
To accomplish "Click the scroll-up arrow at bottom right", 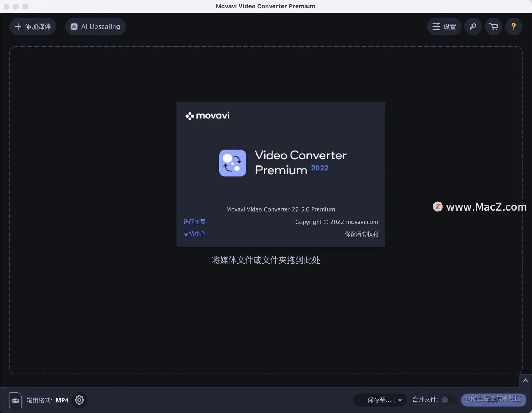I will 525,380.
